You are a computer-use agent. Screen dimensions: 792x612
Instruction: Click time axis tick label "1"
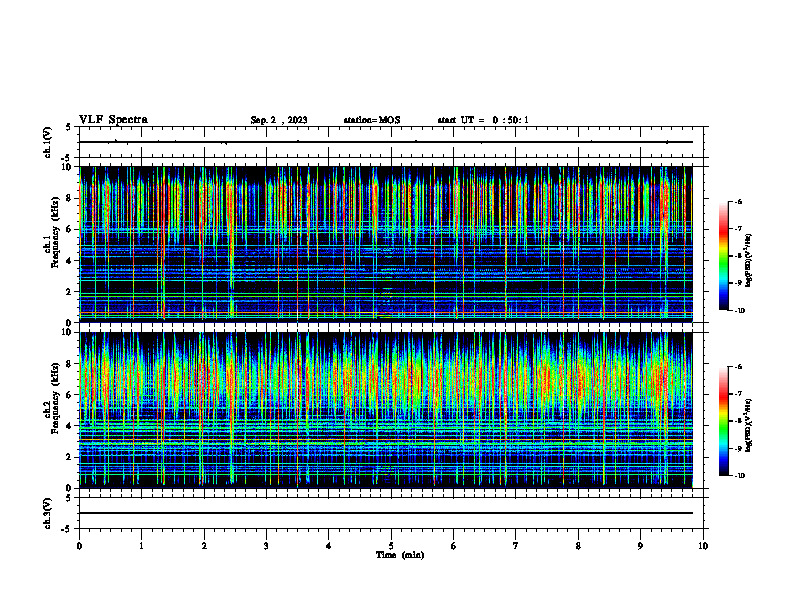(141, 546)
